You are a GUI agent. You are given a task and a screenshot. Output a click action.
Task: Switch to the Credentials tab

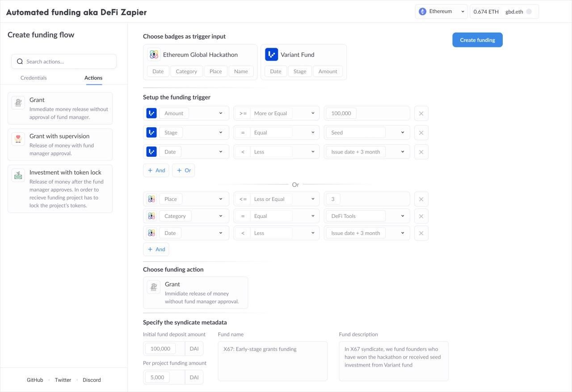click(34, 78)
